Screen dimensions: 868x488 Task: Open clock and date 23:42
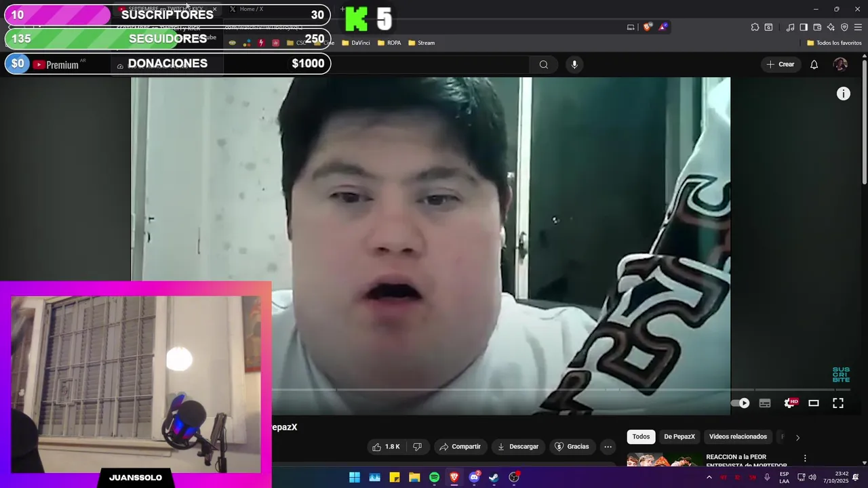pos(836,477)
